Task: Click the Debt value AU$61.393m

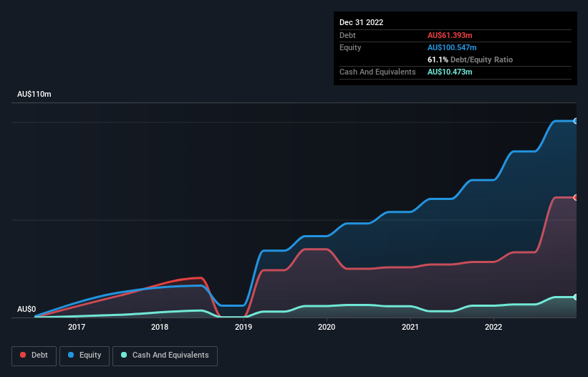Action: (450, 35)
